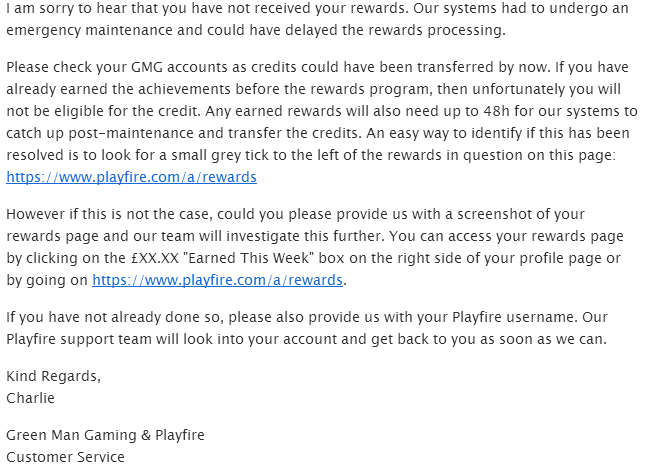
Task: Click the "Kind Regards," closing line
Action: [54, 376]
